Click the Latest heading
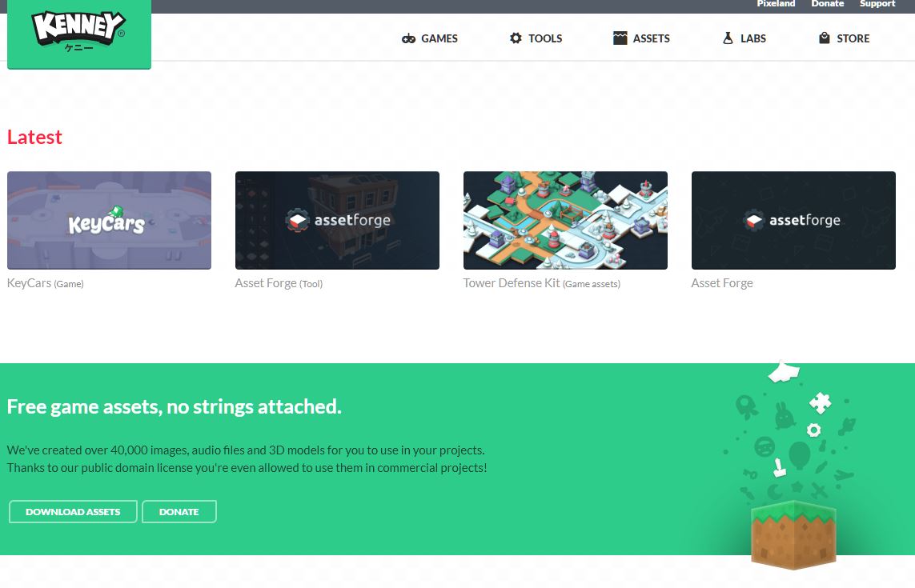This screenshot has height=588, width=915. (34, 137)
